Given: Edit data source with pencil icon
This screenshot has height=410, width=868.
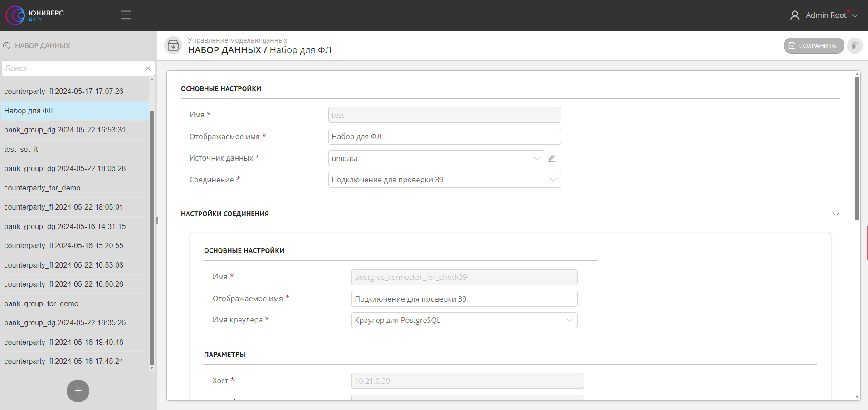Looking at the screenshot, I should tap(551, 158).
